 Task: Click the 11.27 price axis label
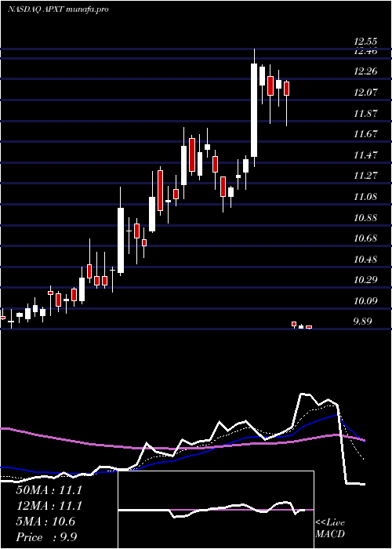[x=365, y=176]
